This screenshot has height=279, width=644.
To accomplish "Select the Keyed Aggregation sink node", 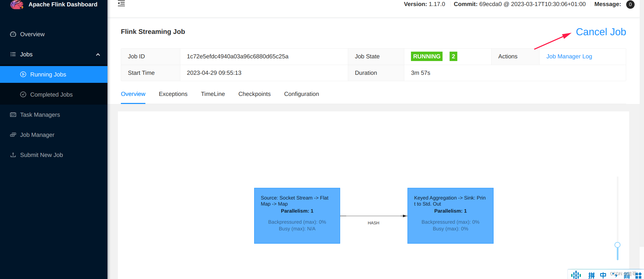I will [450, 216].
